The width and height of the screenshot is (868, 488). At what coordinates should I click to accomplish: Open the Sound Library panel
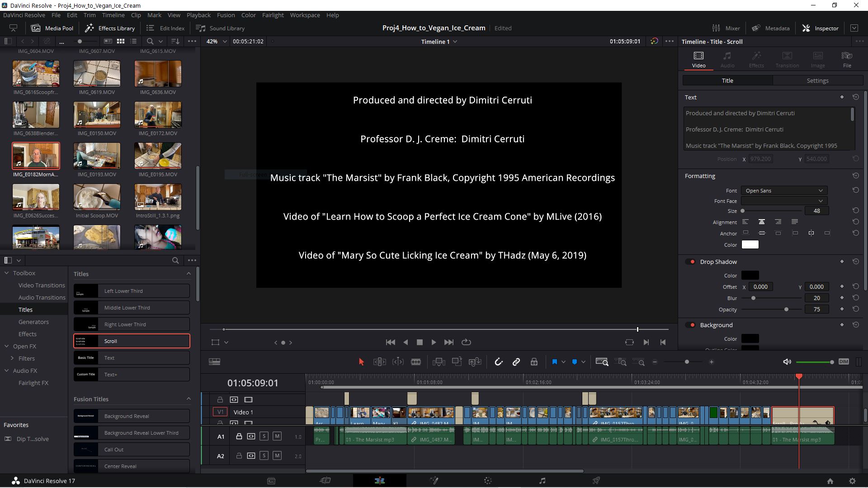point(220,28)
